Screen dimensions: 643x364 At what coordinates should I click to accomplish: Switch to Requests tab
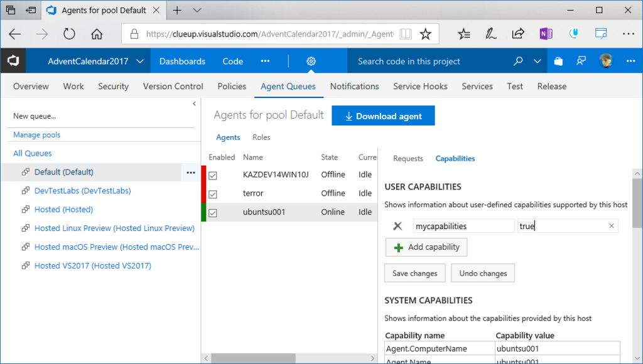(408, 159)
